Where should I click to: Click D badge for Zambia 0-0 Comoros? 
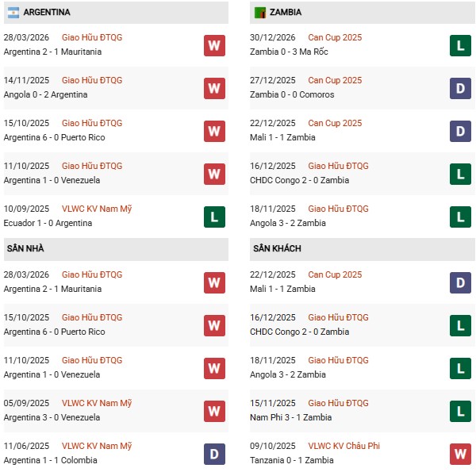460,88
